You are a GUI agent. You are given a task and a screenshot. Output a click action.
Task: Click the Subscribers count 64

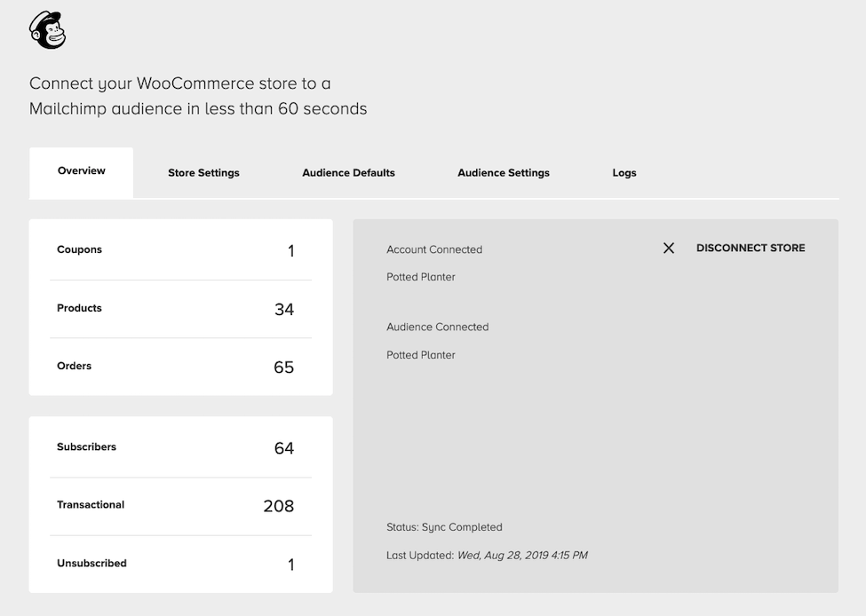284,448
